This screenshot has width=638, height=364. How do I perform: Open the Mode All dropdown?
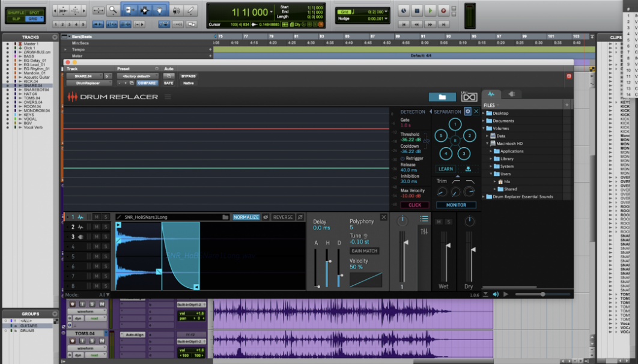point(105,295)
